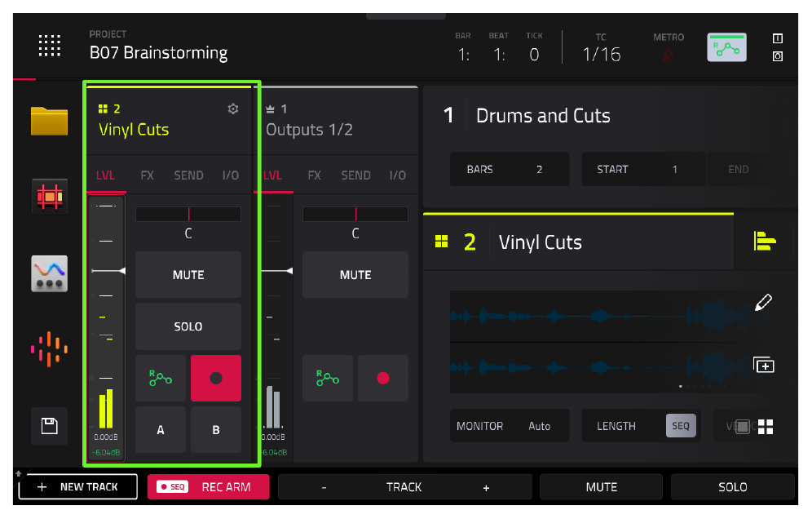
Task: Toggle automation read on Vinyl Cuts channel
Action: 161,378
